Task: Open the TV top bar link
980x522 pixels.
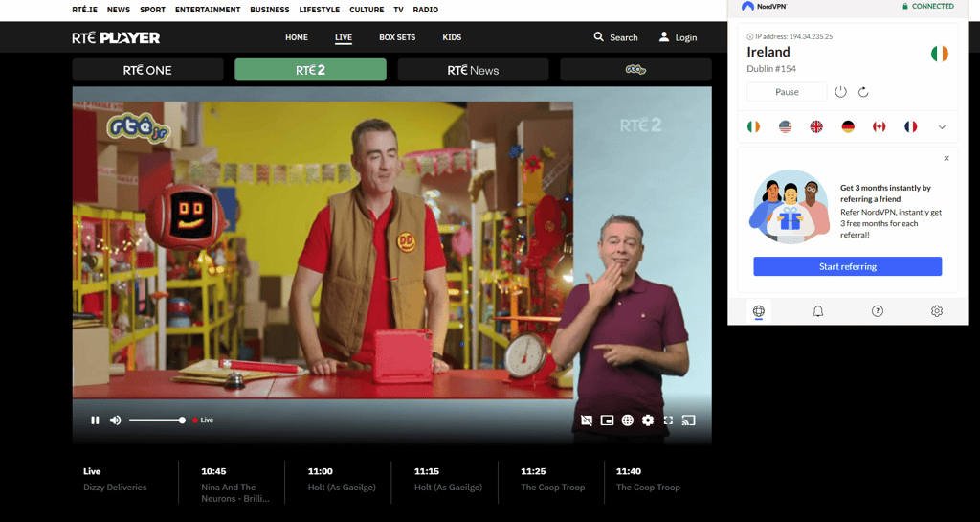Action: pyautogui.click(x=399, y=10)
